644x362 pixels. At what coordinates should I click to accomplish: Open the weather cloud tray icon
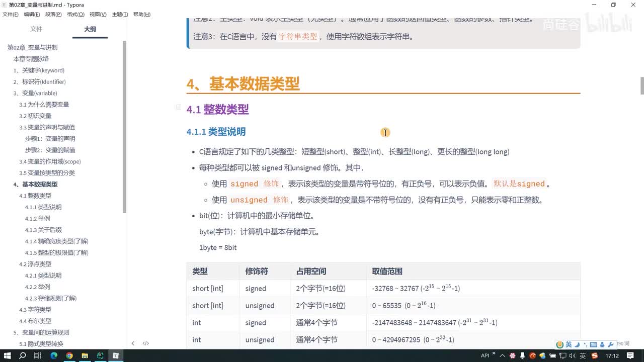[x=542, y=356]
